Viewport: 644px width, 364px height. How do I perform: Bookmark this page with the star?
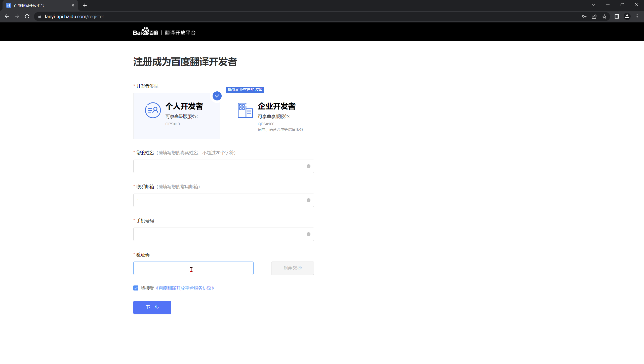(604, 16)
